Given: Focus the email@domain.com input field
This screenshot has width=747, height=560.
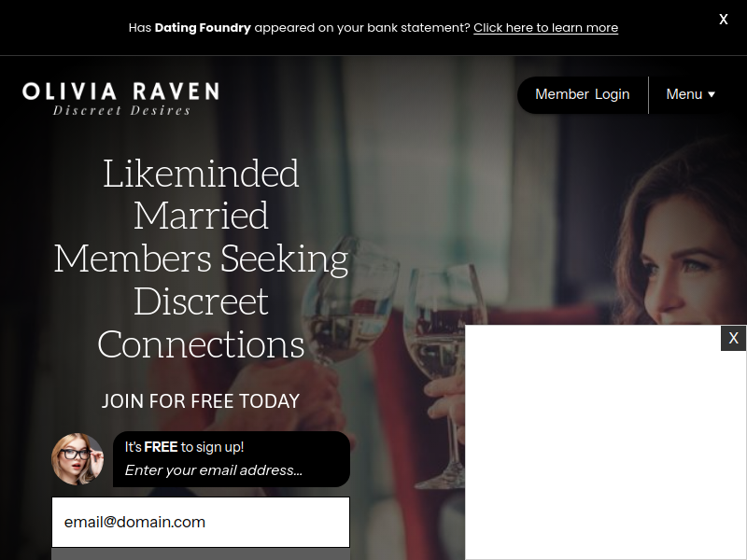Looking at the screenshot, I should point(201,523).
